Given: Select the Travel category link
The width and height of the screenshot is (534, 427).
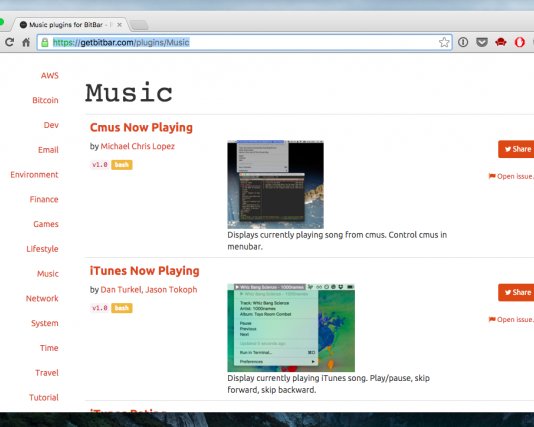Looking at the screenshot, I should click(x=47, y=373).
